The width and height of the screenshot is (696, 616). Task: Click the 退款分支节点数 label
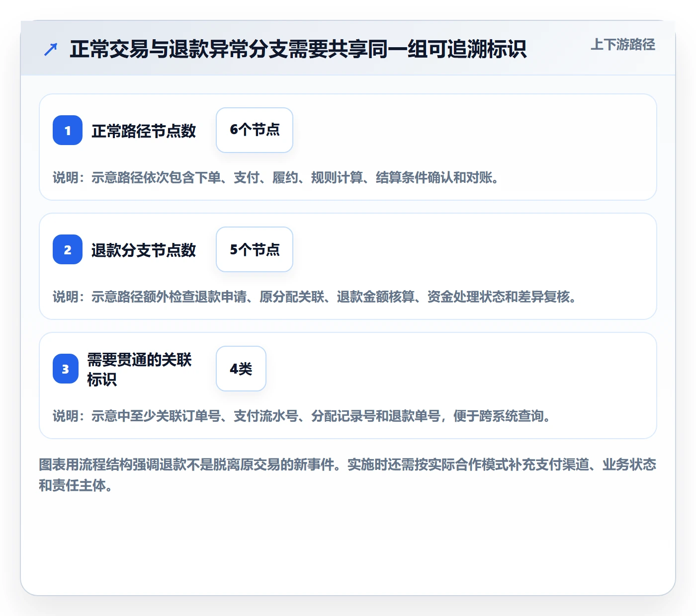click(144, 250)
